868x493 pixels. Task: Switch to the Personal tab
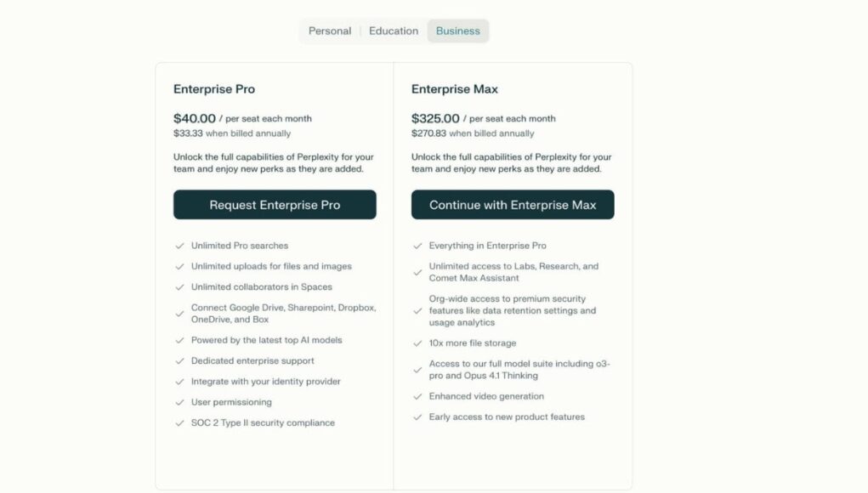pyautogui.click(x=329, y=31)
